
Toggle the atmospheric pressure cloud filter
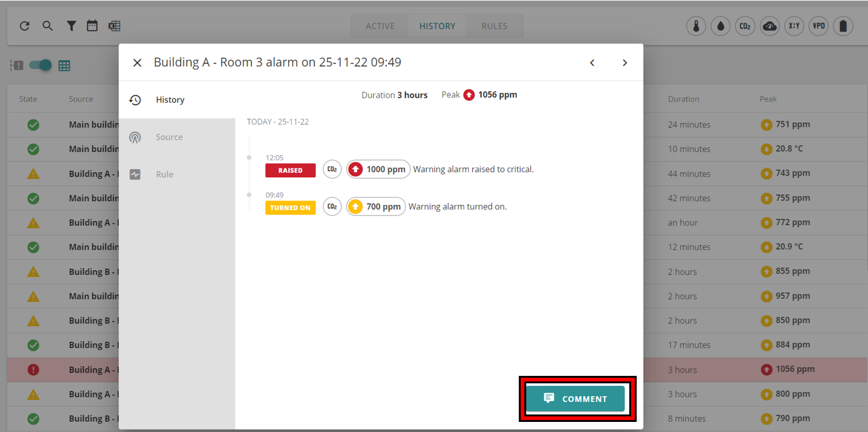(x=770, y=26)
